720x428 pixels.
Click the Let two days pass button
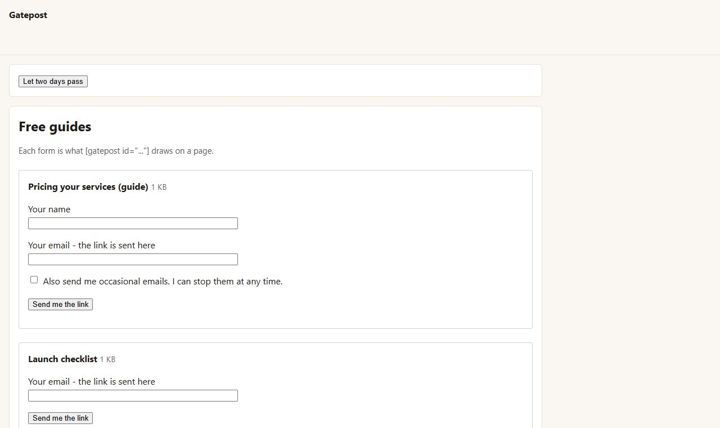click(x=53, y=81)
